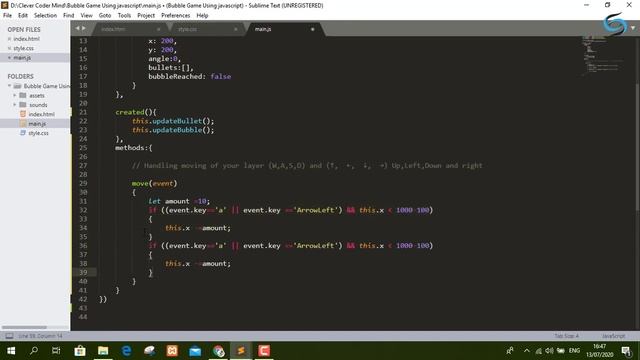Open the Project menu
This screenshot has height=360, width=640.
point(146,16)
